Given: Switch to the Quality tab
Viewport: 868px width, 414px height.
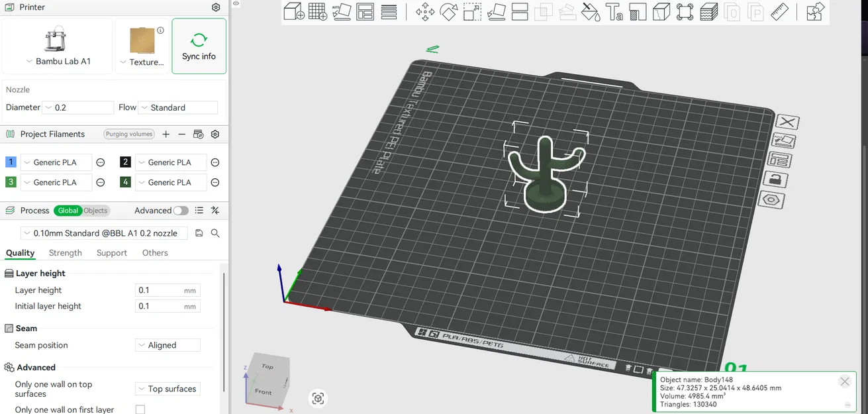Looking at the screenshot, I should point(20,253).
